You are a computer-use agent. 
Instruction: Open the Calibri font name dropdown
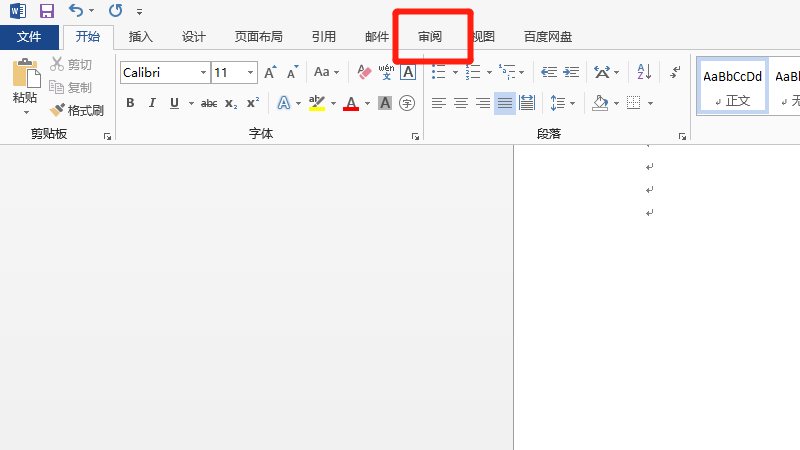pyautogui.click(x=203, y=72)
